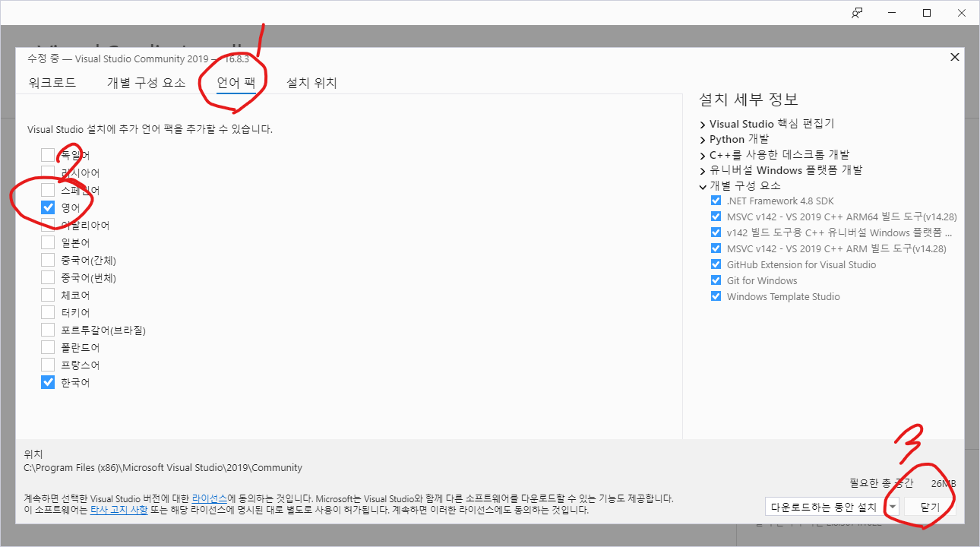Image resolution: width=980 pixels, height=547 pixels.
Task: Open the 타사 고지 사항 link
Action: (x=119, y=510)
